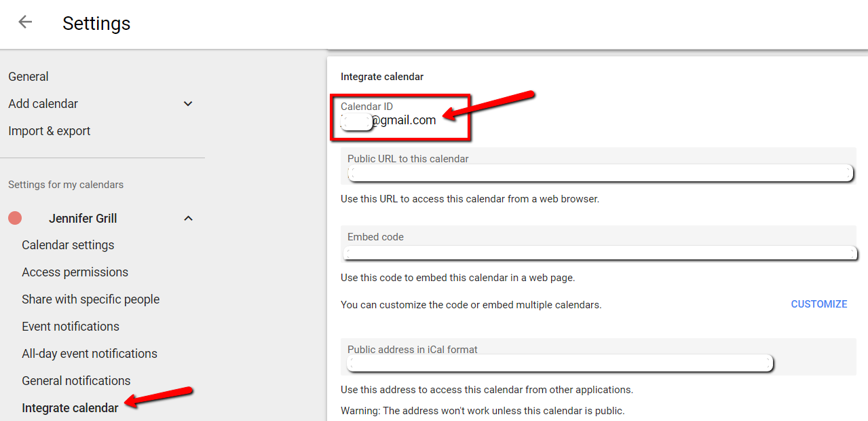
Task: Go to Access permissions
Action: pyautogui.click(x=75, y=272)
